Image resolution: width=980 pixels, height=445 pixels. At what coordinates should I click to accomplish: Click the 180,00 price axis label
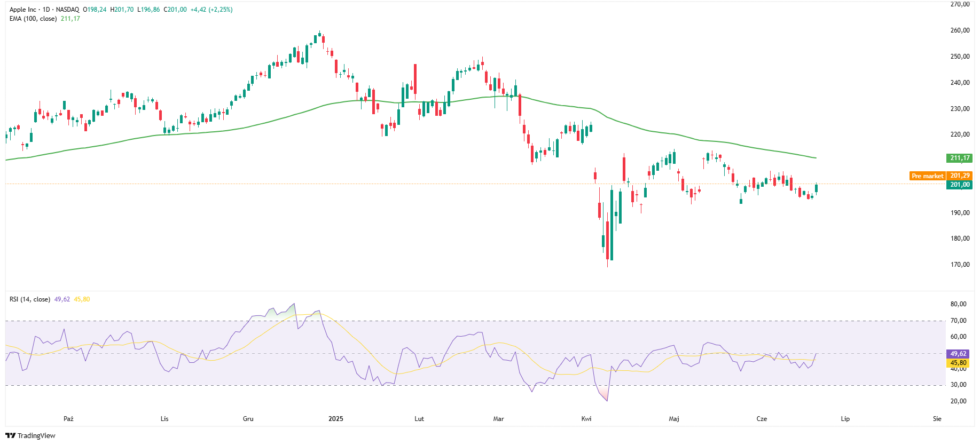[x=960, y=239]
